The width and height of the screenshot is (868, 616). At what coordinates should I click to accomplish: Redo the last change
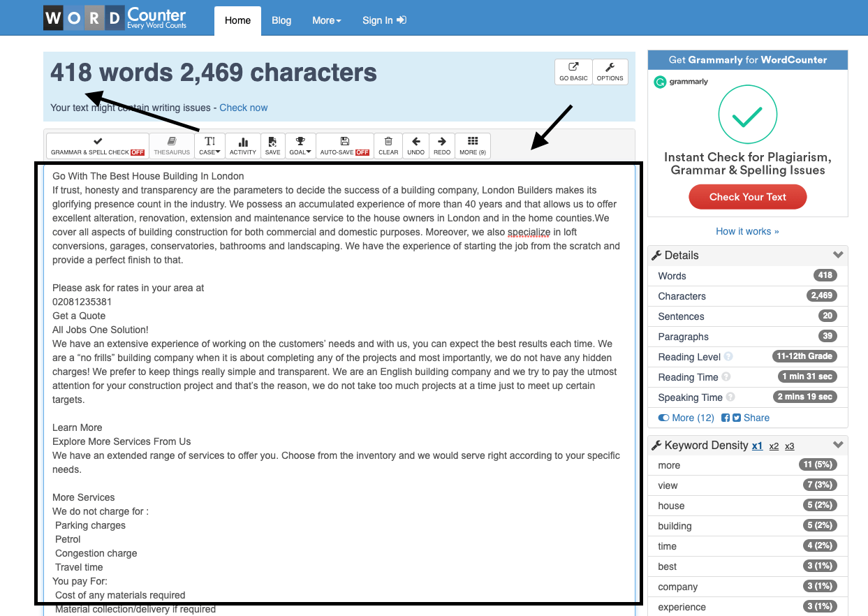442,146
